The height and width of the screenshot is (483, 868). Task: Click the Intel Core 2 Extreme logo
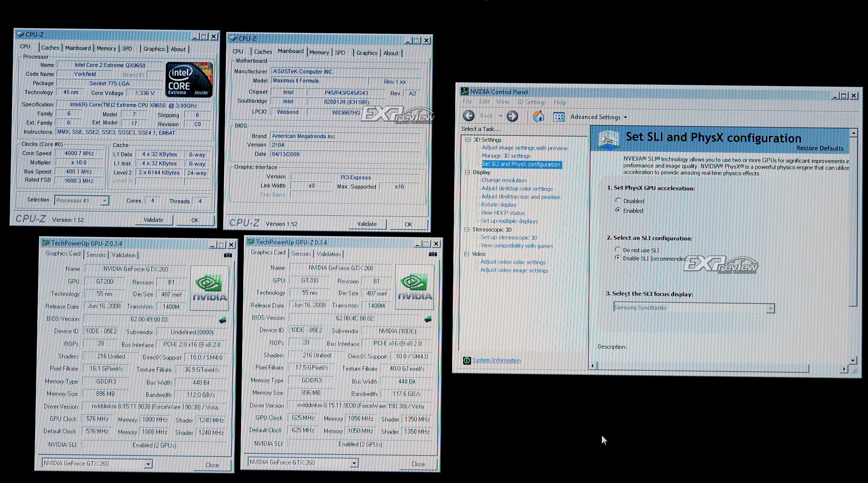coord(189,79)
